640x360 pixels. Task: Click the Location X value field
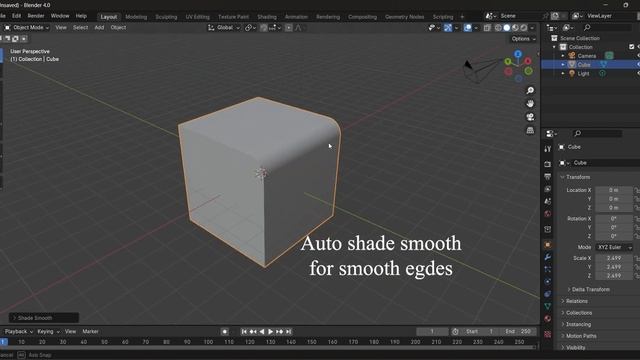click(x=614, y=190)
